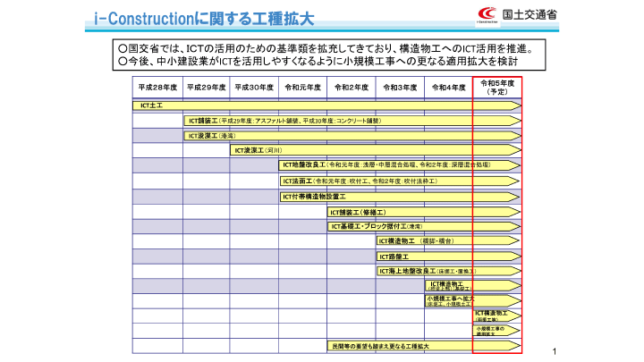
Task: Select the 令和5年度(予定) column header
Action: click(497, 88)
